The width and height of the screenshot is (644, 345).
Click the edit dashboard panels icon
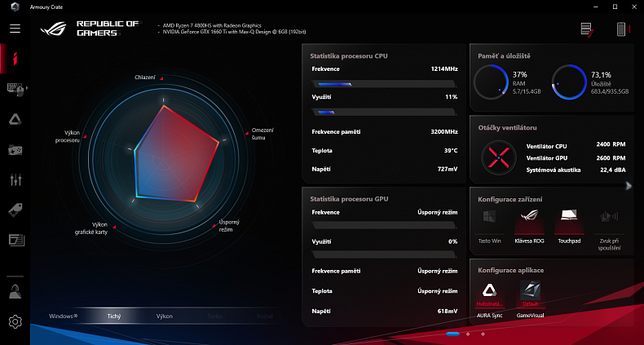pyautogui.click(x=587, y=29)
